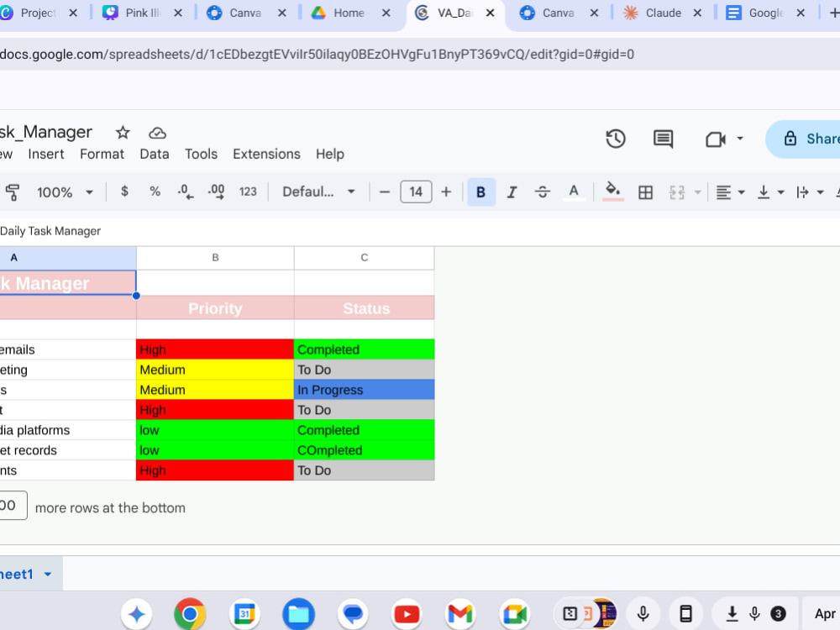Open Google Calendar from the shelf
The image size is (840, 630).
[x=244, y=614]
